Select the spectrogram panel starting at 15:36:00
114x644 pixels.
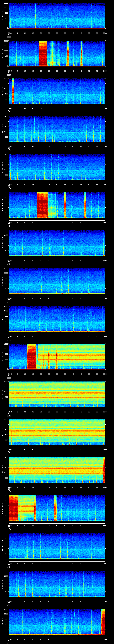[x=57, y=546]
